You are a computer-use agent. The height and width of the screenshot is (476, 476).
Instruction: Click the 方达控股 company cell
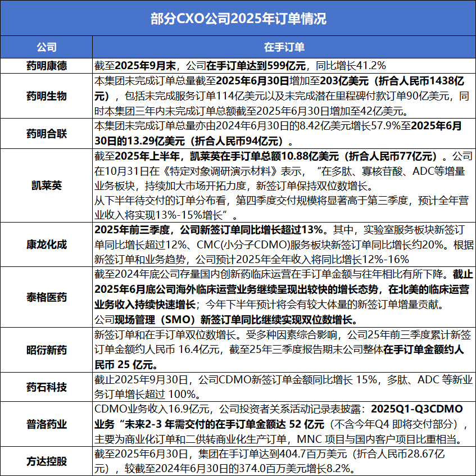pyautogui.click(x=47, y=461)
